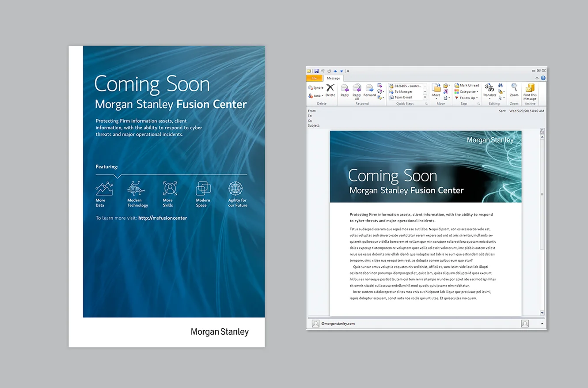Click the Morgan Stanley logo on the poster
Viewport: 588px width, 388px height.
click(x=220, y=332)
